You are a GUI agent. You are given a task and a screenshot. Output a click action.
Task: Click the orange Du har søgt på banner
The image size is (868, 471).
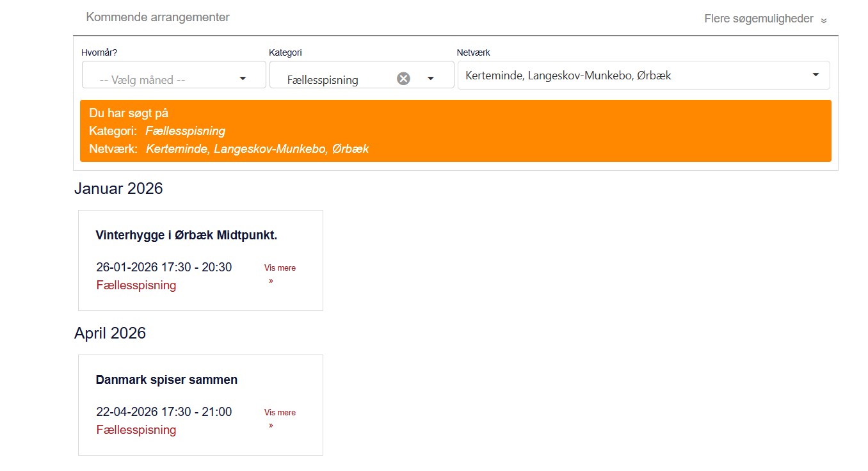point(455,131)
